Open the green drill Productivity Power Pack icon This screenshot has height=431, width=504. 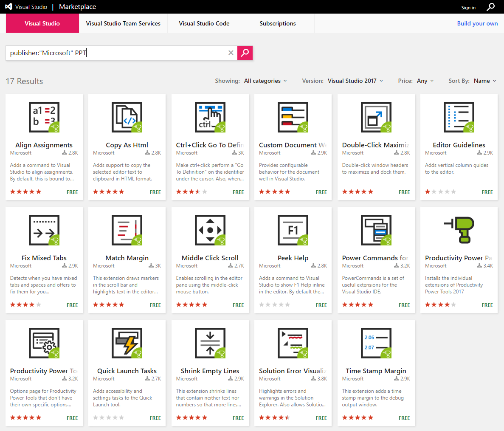tap(459, 230)
